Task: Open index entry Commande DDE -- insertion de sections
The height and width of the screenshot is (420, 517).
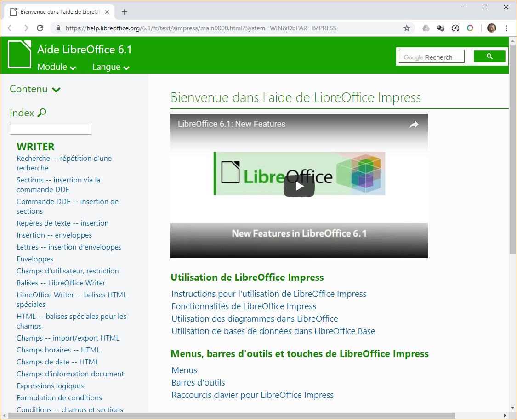Action: [x=68, y=206]
